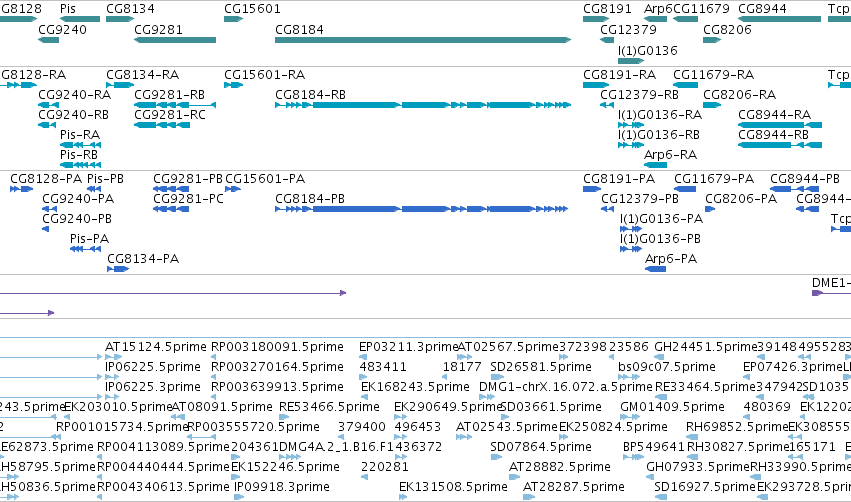
Task: Click the EK168243.5prime EST label
Action: point(415,387)
